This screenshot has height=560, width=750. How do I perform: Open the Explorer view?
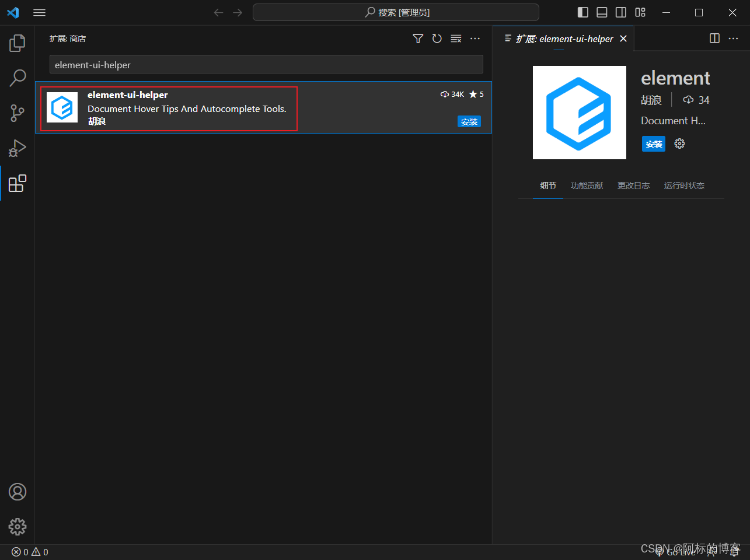click(17, 42)
